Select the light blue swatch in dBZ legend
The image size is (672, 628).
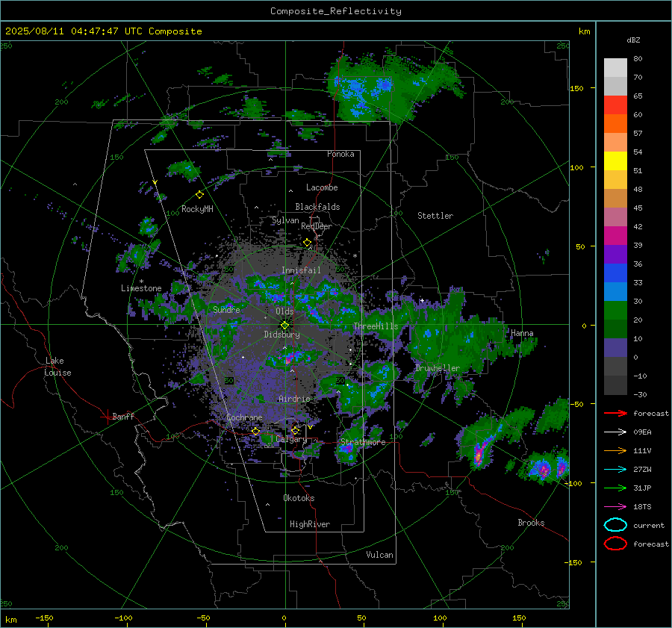point(615,291)
